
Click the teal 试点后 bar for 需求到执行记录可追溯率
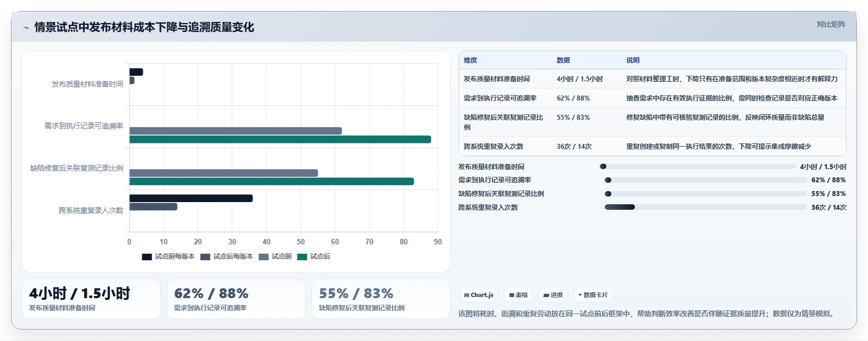280,139
